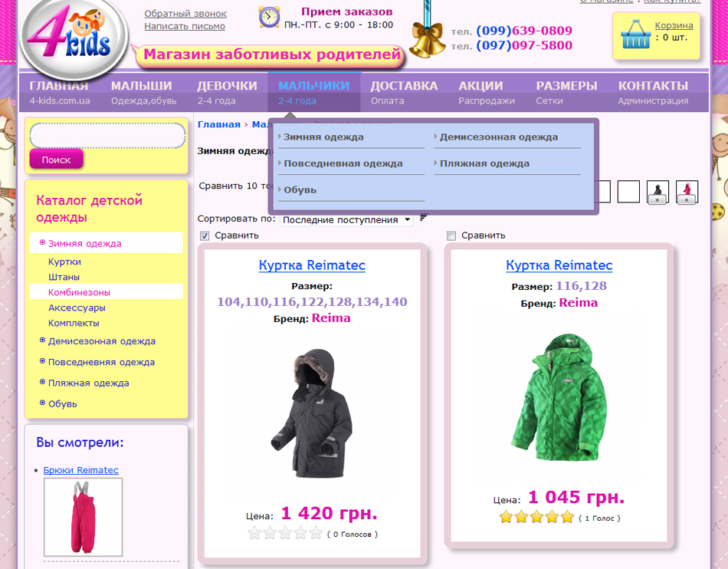Click the alarm clock icon

coord(269,17)
